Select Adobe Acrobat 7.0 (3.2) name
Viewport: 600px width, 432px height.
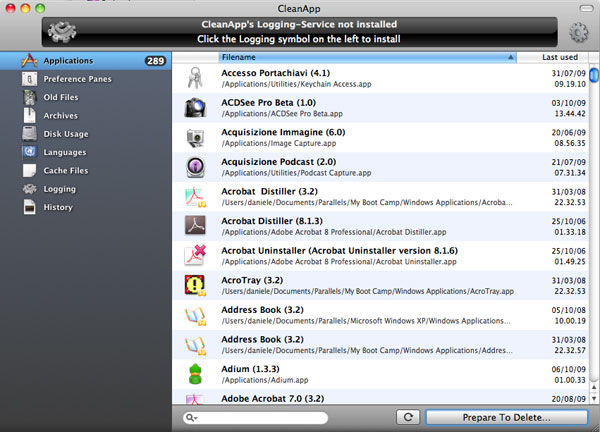(272, 399)
